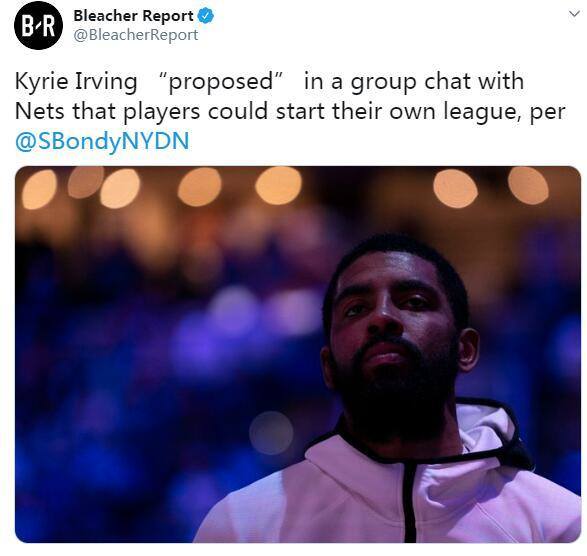This screenshot has height=556, width=587.
Task: Open the attached tweet photo
Action: 298,354
